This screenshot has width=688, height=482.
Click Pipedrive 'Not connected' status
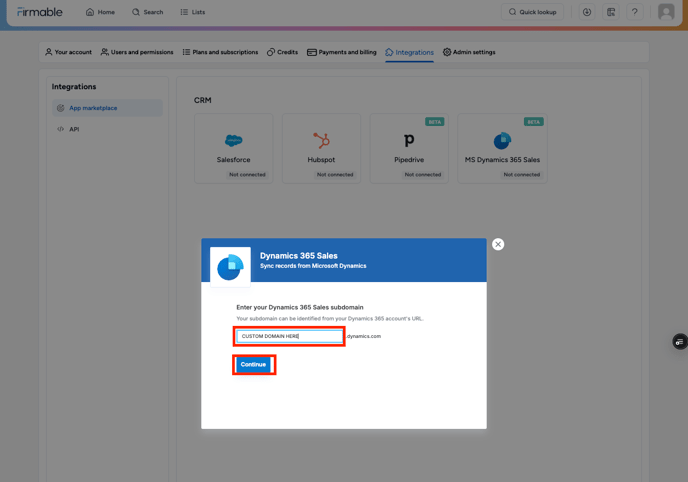pos(423,175)
